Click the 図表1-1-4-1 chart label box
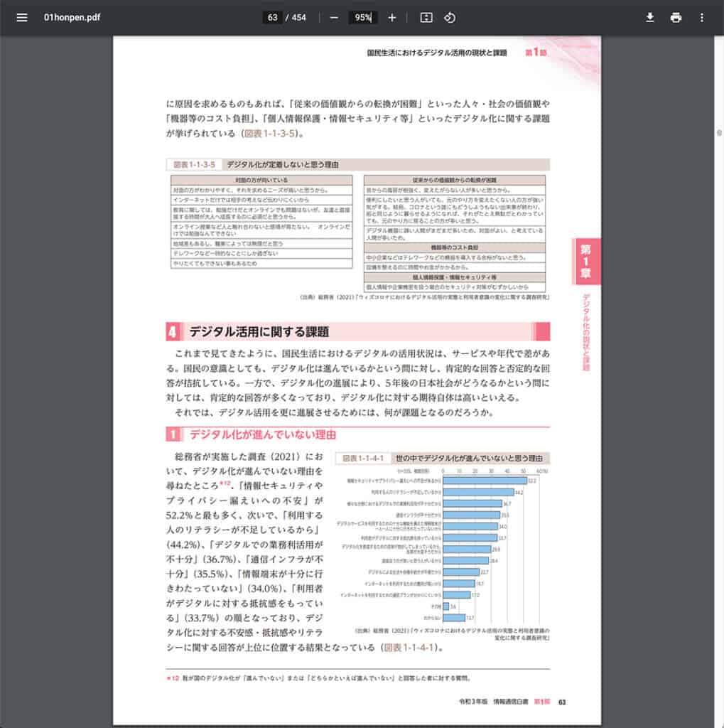 coord(363,459)
